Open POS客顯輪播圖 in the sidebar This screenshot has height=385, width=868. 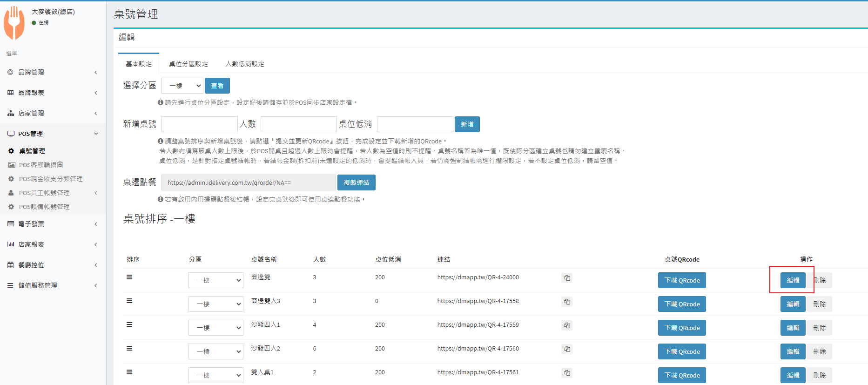(x=41, y=165)
